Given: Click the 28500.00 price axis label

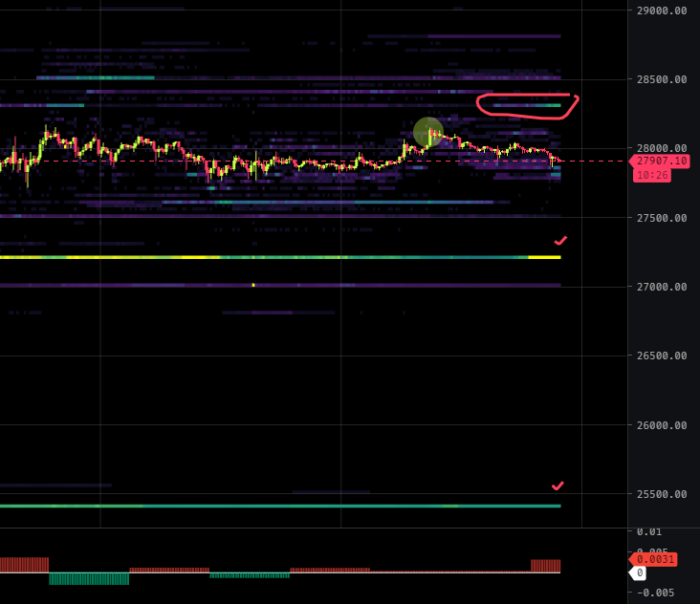Looking at the screenshot, I should (x=662, y=79).
